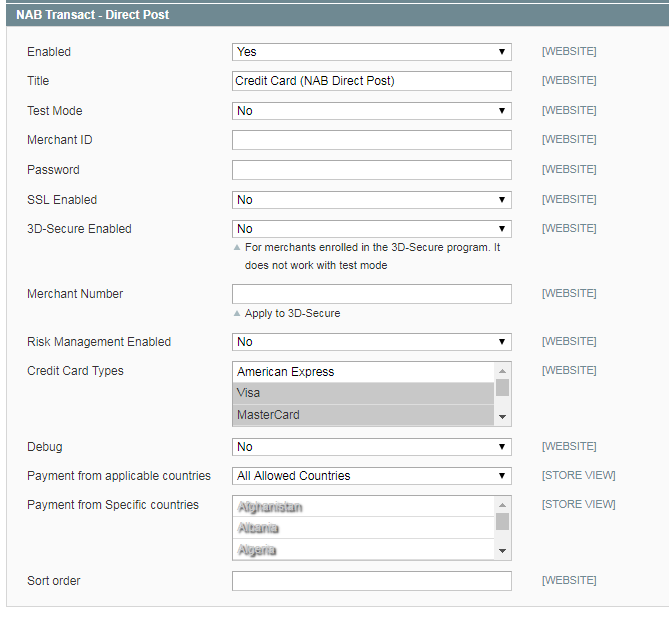This screenshot has width=669, height=617.
Task: Open the Risk Management Enabled dropdown
Action: (371, 342)
